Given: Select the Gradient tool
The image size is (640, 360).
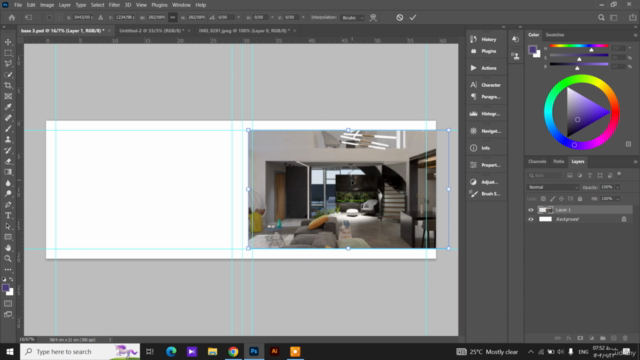Looking at the screenshot, I should (x=8, y=172).
